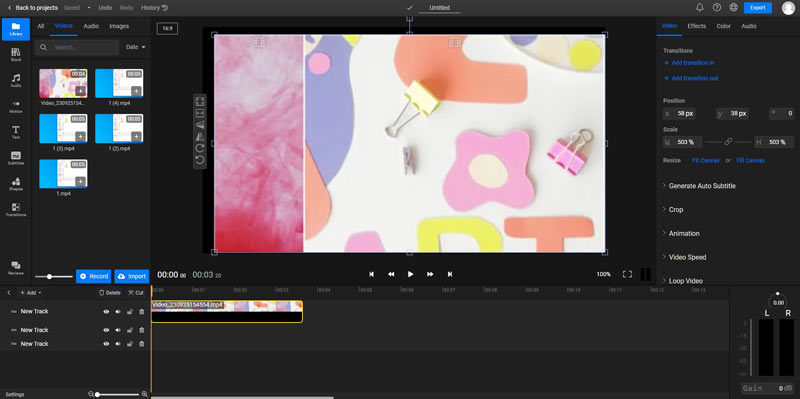The height and width of the screenshot is (399, 800).
Task: Mute the third New Track
Action: 118,344
